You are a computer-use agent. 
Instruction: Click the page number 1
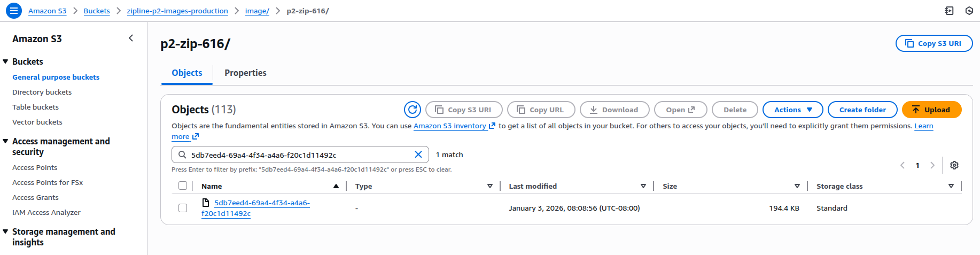pos(917,165)
